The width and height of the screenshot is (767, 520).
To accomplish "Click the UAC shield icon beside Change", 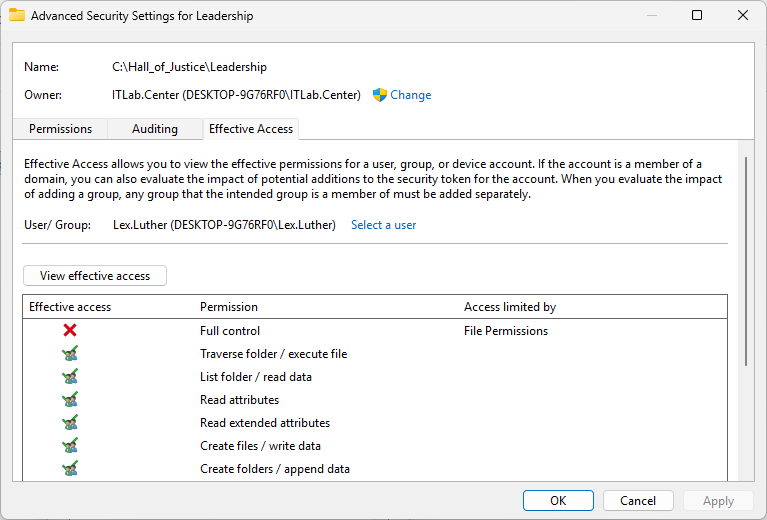I will tap(380, 95).
